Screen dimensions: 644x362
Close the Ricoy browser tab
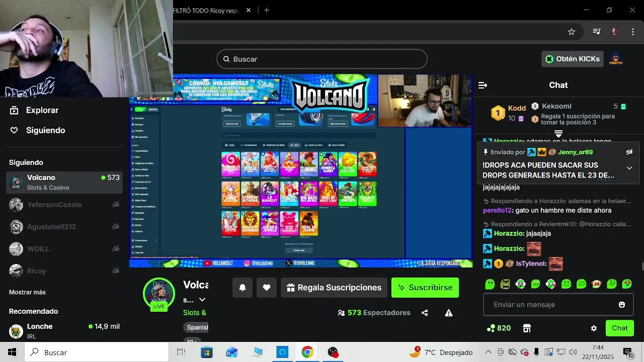(x=249, y=10)
